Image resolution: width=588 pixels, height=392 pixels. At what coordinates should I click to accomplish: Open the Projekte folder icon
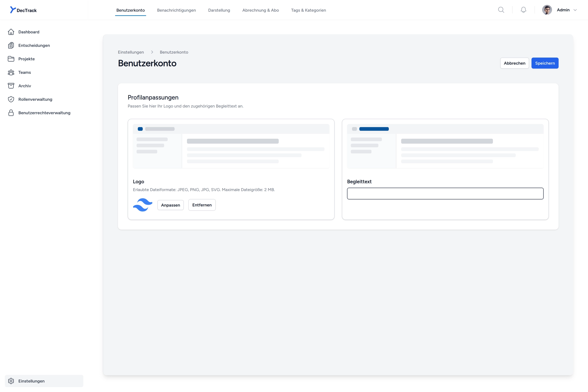[x=11, y=59]
